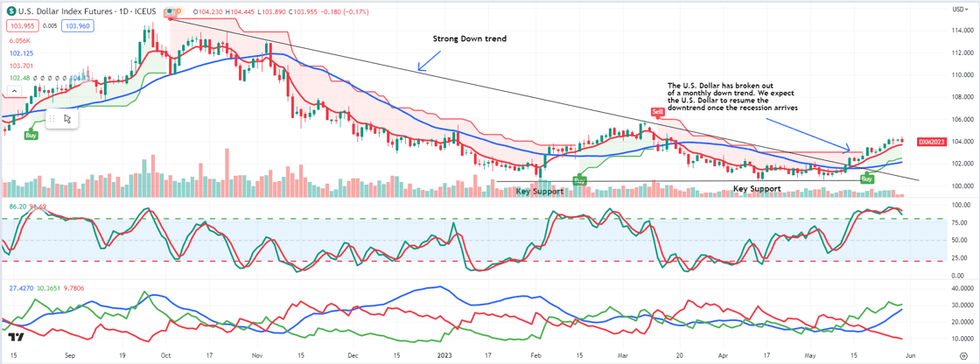
Task: Click the blue ADX value 27.4270
Action: pyautogui.click(x=20, y=289)
